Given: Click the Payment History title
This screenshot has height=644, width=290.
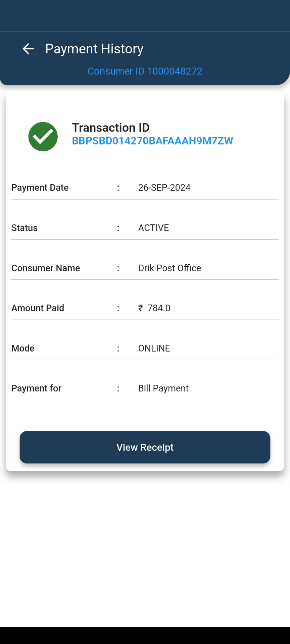Looking at the screenshot, I should (94, 49).
